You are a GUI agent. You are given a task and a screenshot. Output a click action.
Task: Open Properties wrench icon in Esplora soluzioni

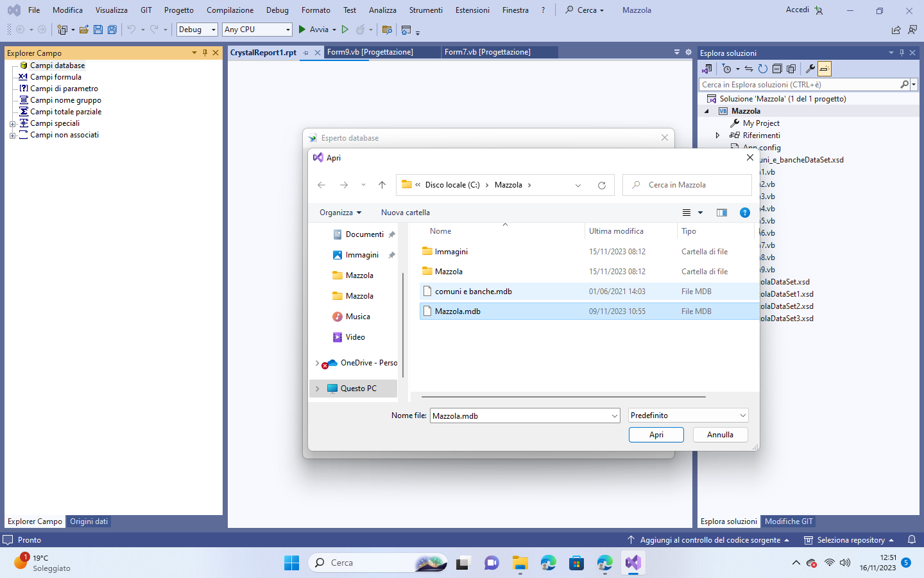pos(810,69)
